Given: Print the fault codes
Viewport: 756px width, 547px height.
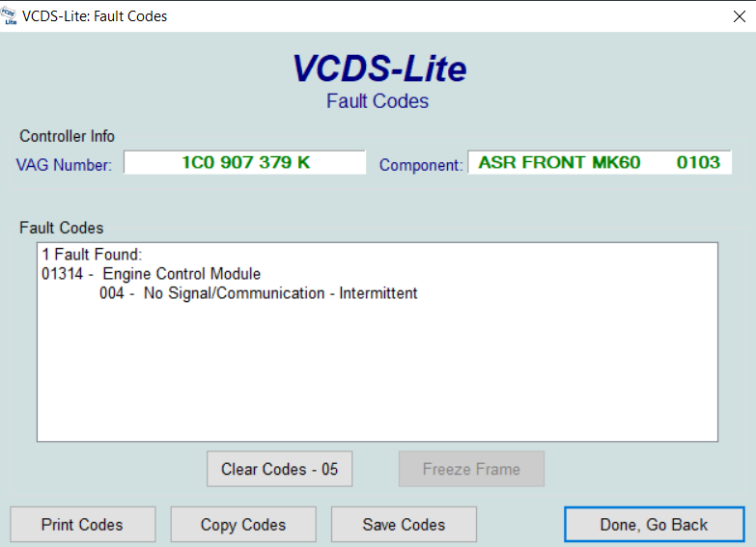Looking at the screenshot, I should tap(82, 525).
